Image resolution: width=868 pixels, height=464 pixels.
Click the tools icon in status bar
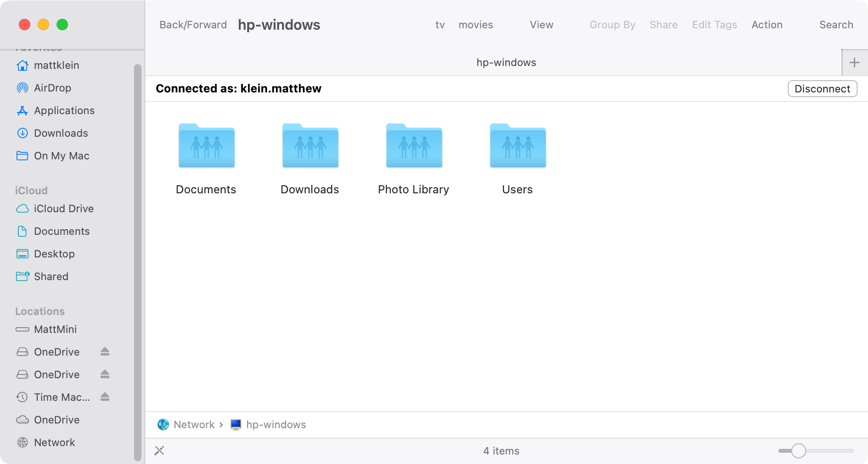click(159, 451)
